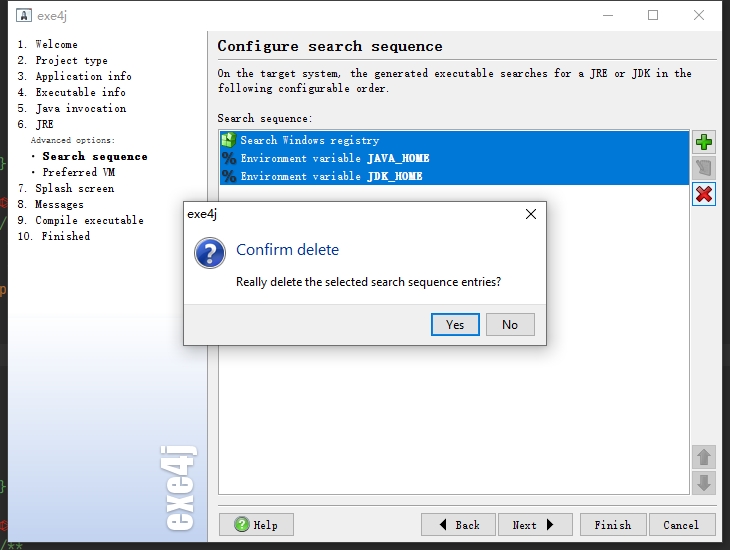
Task: Click the blue question mark dialog icon
Action: point(210,253)
